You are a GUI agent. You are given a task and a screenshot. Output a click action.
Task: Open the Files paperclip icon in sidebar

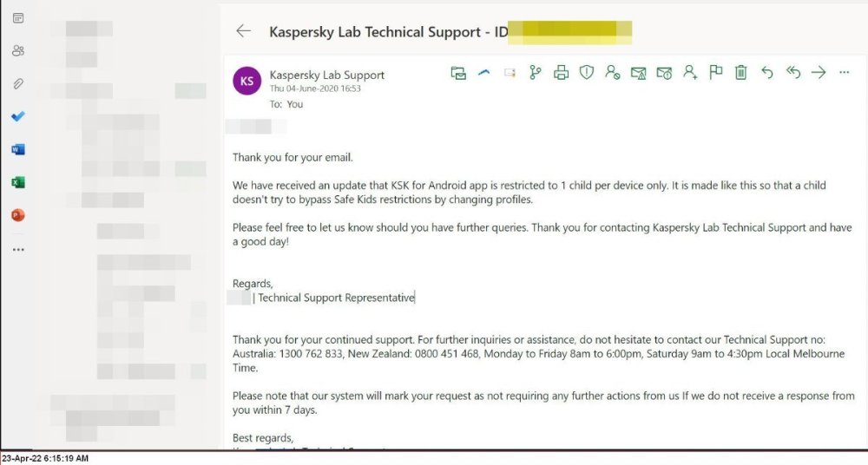pyautogui.click(x=18, y=83)
